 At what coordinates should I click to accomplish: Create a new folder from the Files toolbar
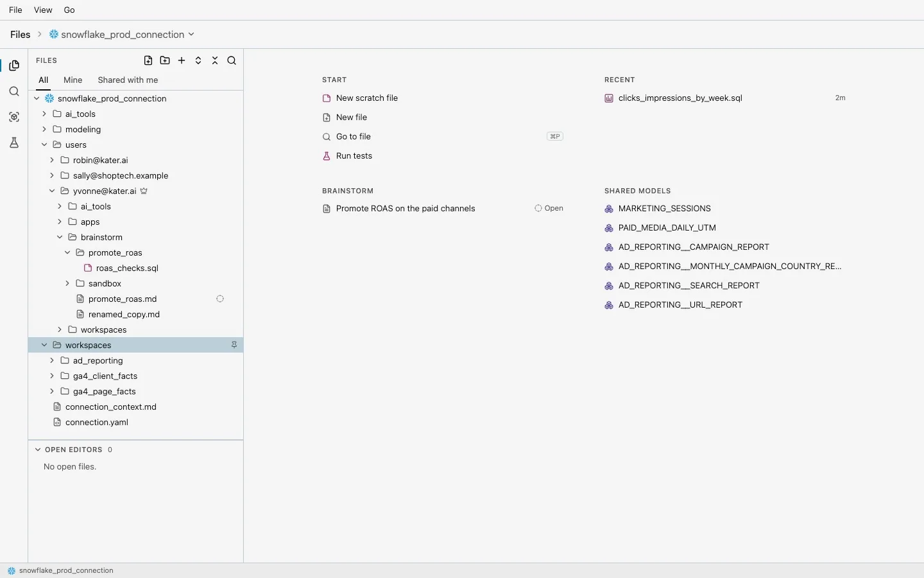click(165, 60)
